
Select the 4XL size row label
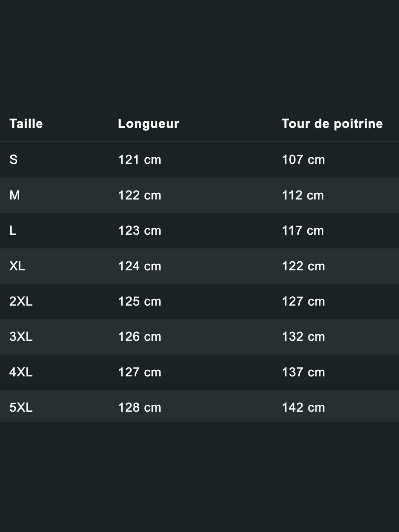(x=21, y=372)
